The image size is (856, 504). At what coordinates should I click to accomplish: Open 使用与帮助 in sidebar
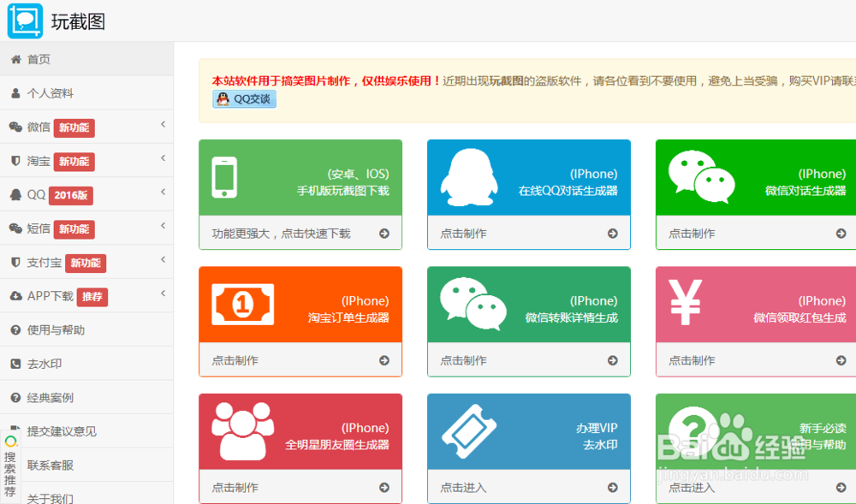86,330
